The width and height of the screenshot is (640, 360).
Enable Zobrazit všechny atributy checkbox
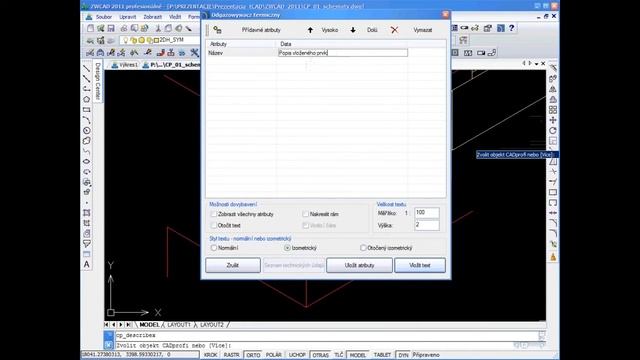213,214
